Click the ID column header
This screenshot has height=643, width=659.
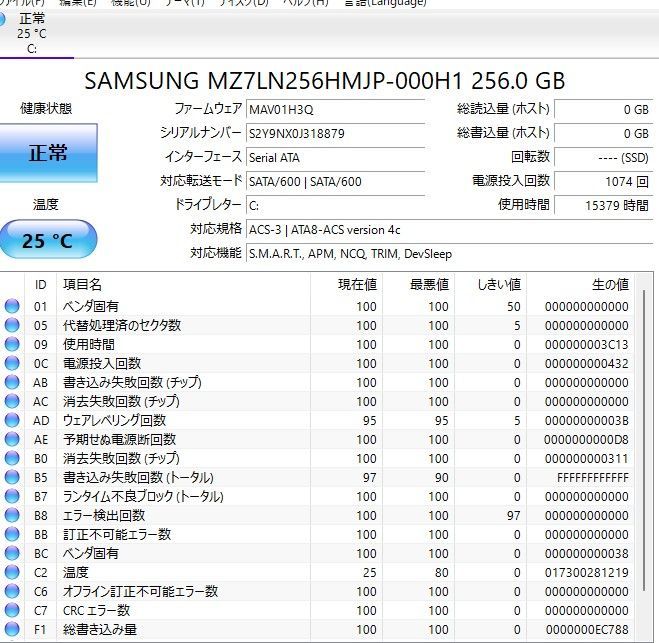pos(41,285)
